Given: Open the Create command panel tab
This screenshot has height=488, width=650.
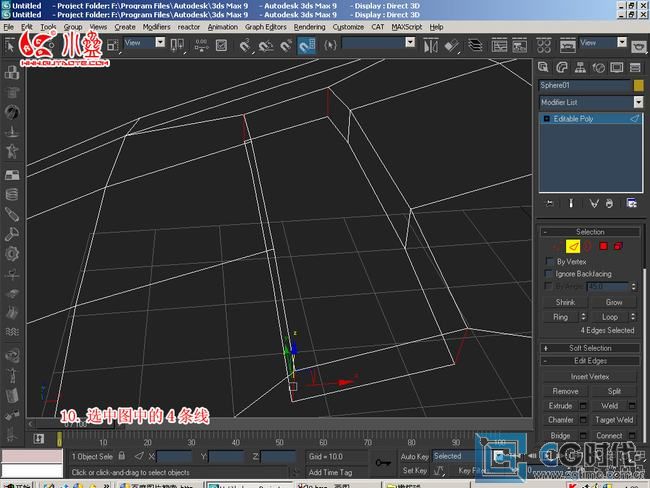Looking at the screenshot, I should (x=543, y=67).
